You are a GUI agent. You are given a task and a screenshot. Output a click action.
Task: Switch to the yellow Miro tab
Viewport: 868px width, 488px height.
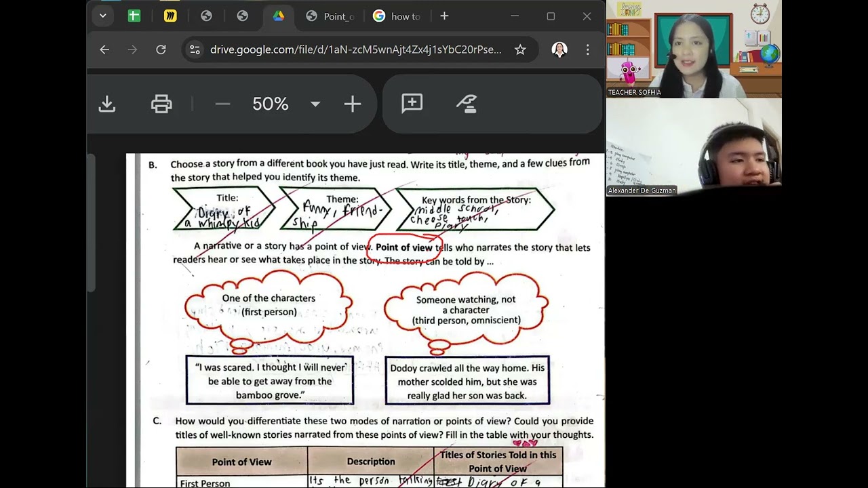(170, 16)
